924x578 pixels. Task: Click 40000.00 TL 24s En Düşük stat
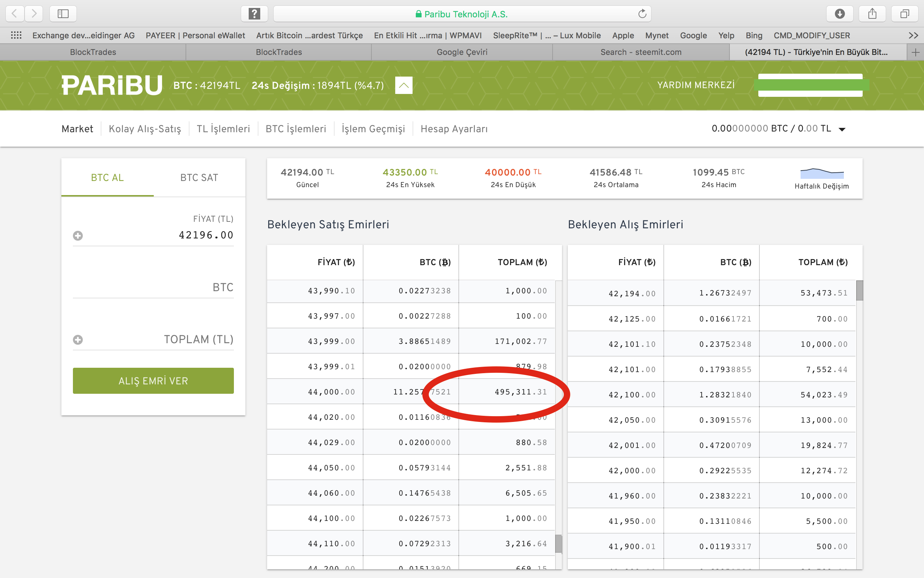click(513, 178)
